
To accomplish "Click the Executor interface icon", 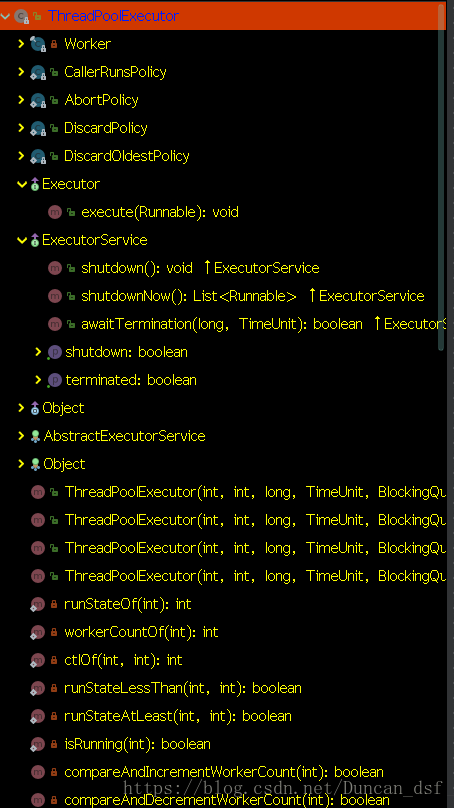I will coord(35,184).
